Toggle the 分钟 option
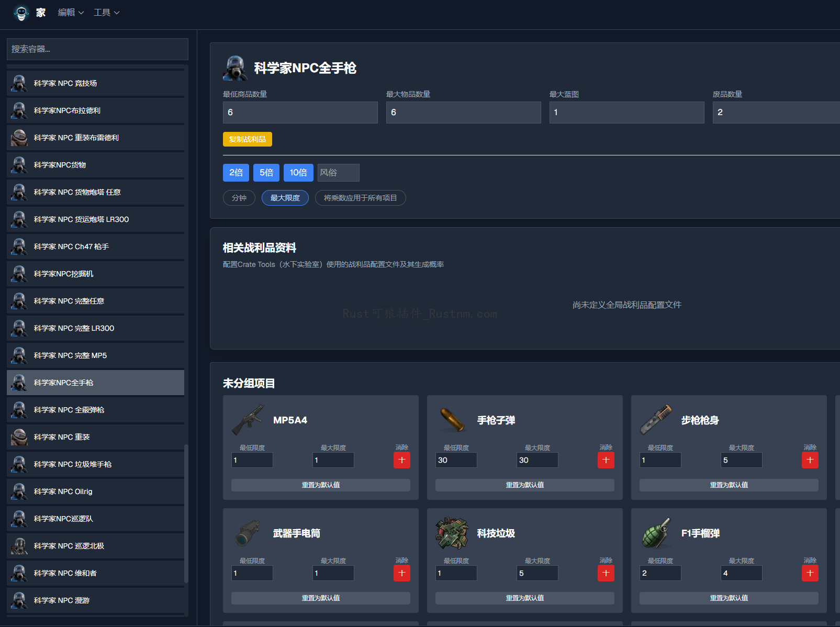The width and height of the screenshot is (840, 627). tap(239, 198)
